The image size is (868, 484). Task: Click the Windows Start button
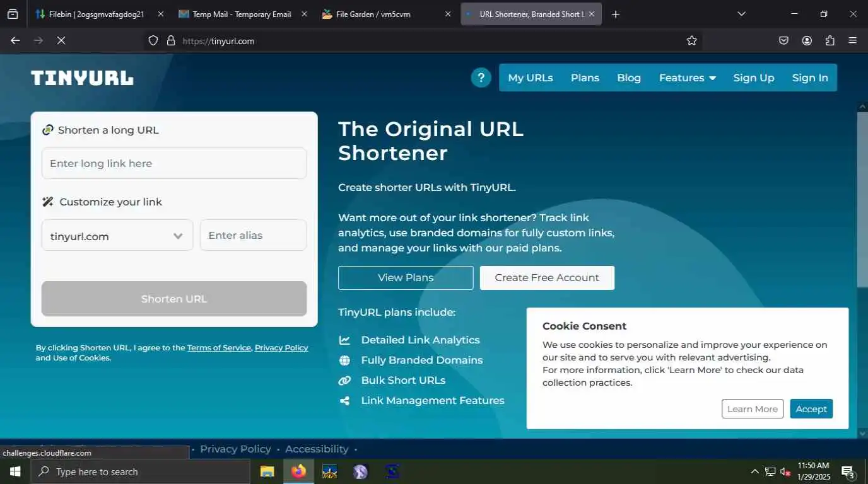15,471
